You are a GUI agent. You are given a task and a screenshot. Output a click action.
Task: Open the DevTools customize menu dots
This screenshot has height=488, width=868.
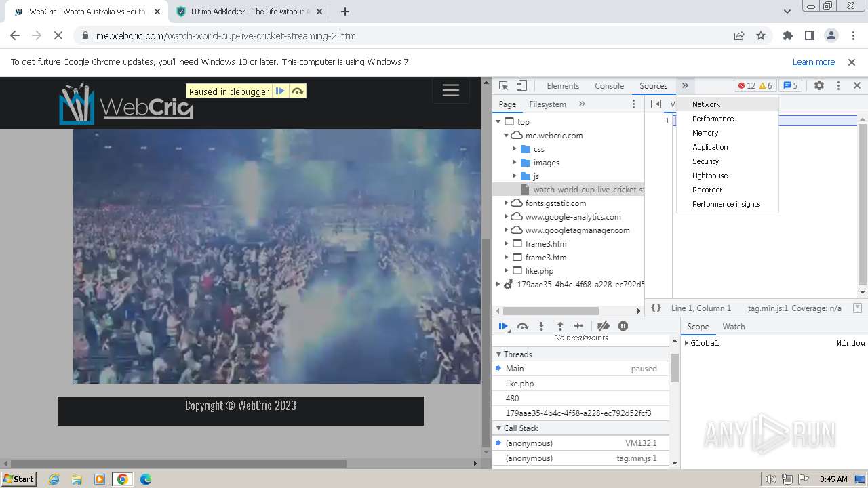point(838,86)
